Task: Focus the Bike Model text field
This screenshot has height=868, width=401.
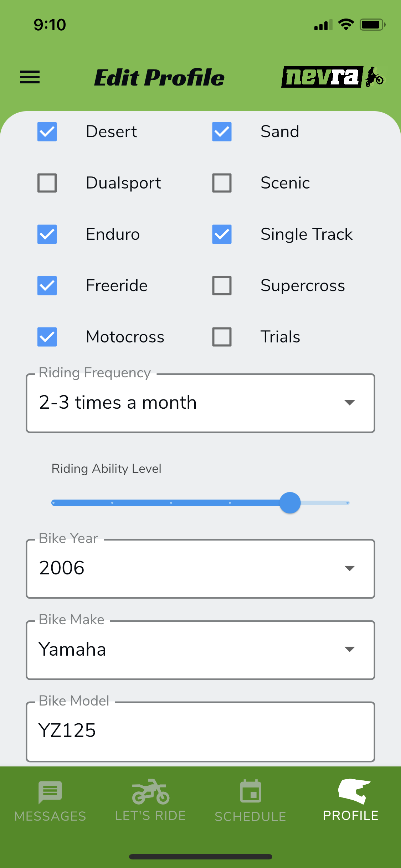Action: pos(200,732)
